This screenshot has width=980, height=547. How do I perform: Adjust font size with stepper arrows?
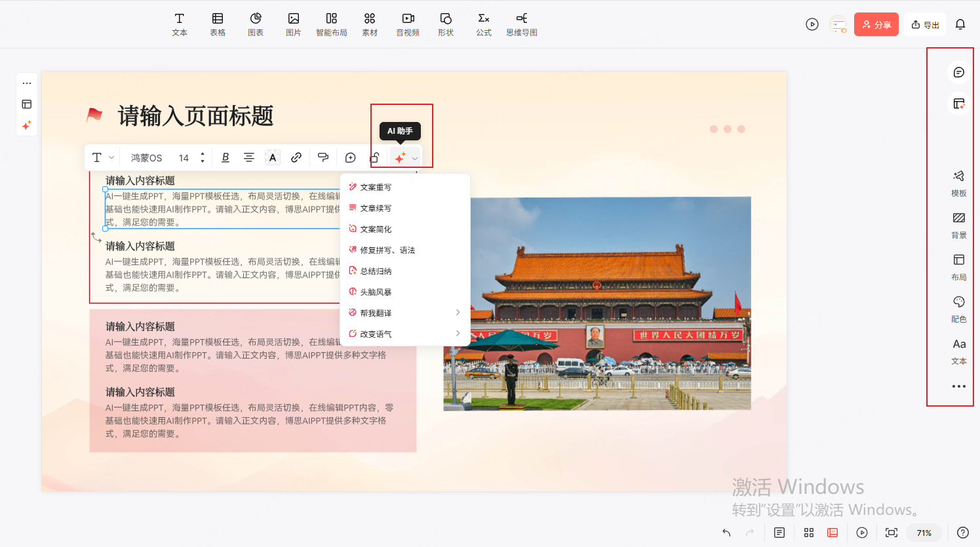click(203, 157)
